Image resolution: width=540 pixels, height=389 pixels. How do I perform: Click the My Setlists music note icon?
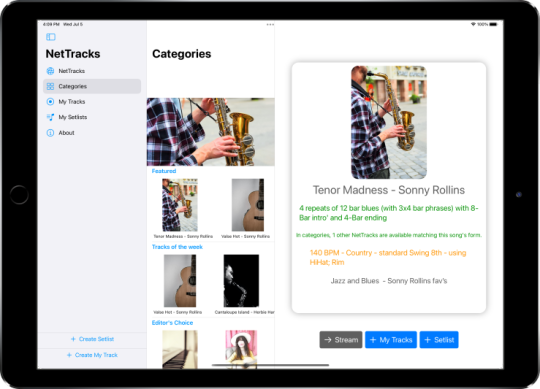pyautogui.click(x=50, y=117)
